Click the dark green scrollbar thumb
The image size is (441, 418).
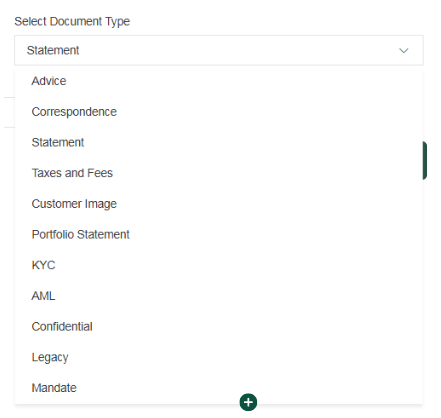[425, 160]
